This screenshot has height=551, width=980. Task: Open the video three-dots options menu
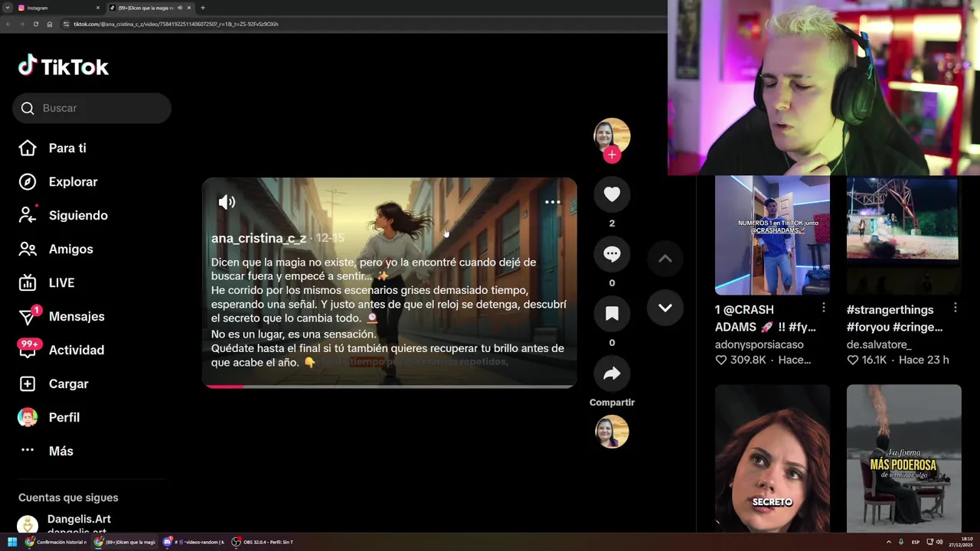[552, 202]
